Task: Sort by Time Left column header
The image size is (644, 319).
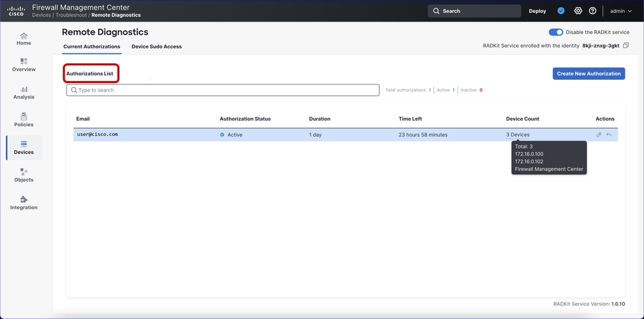Action: 410,119
